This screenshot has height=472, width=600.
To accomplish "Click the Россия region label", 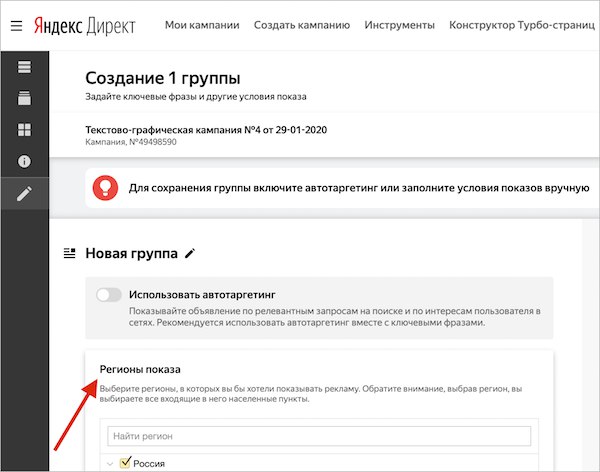I will click(149, 464).
